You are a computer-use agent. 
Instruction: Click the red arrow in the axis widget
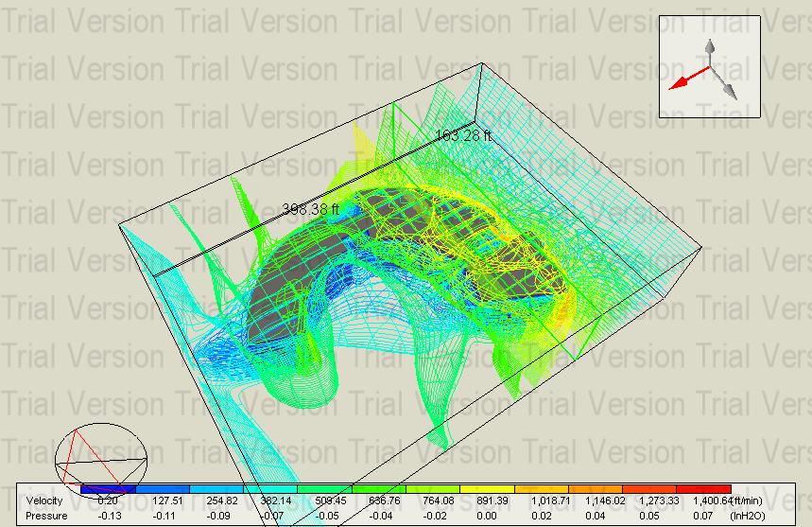(x=689, y=79)
